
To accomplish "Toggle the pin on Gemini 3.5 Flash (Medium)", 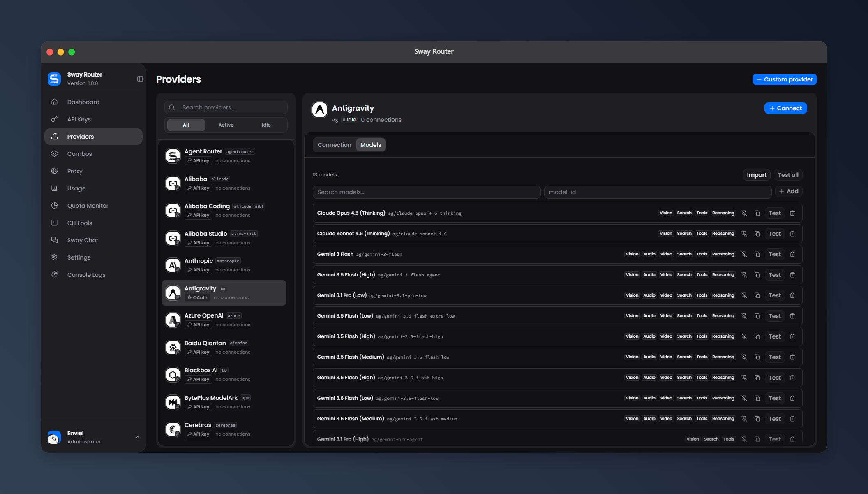I will 744,357.
